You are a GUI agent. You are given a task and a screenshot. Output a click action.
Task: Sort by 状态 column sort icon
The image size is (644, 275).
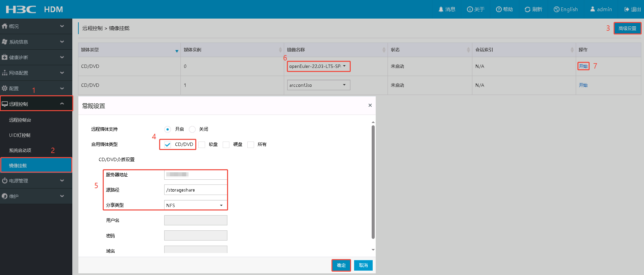tap(468, 50)
